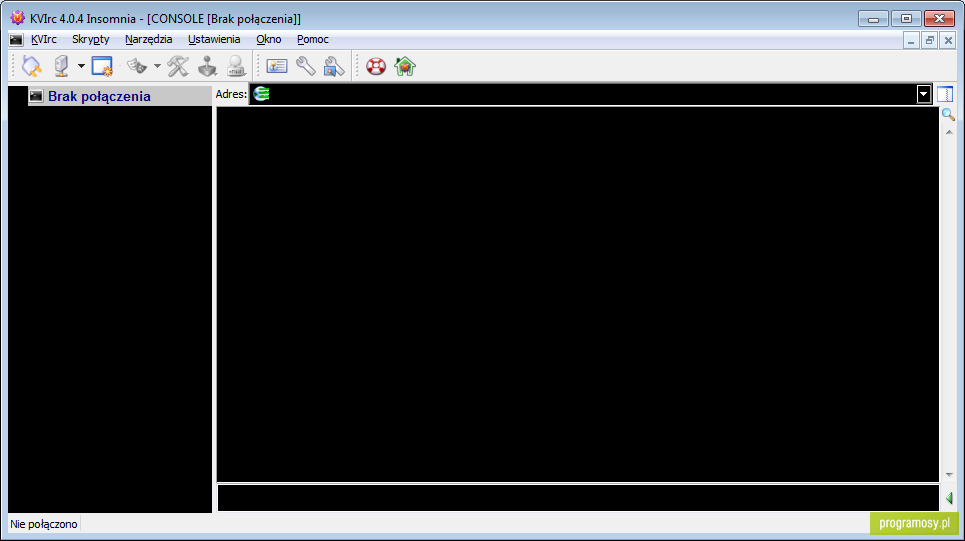Click the Nie połączono status text
Screen dimensions: 965x541
click(x=44, y=524)
